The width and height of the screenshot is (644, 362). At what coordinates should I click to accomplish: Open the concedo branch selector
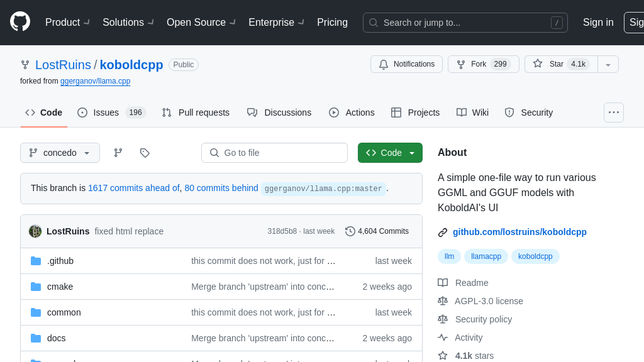tap(60, 153)
